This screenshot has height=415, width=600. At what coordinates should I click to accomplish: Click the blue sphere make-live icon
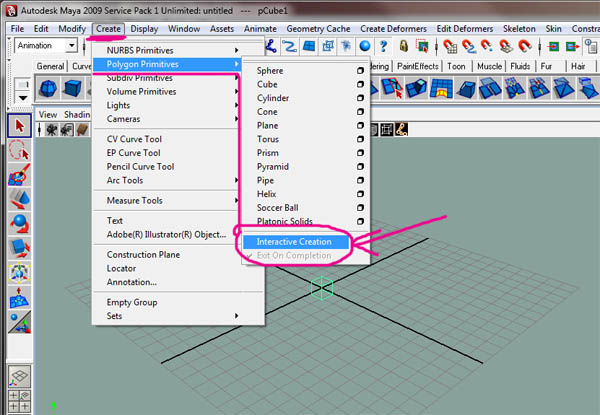pyautogui.click(x=365, y=46)
